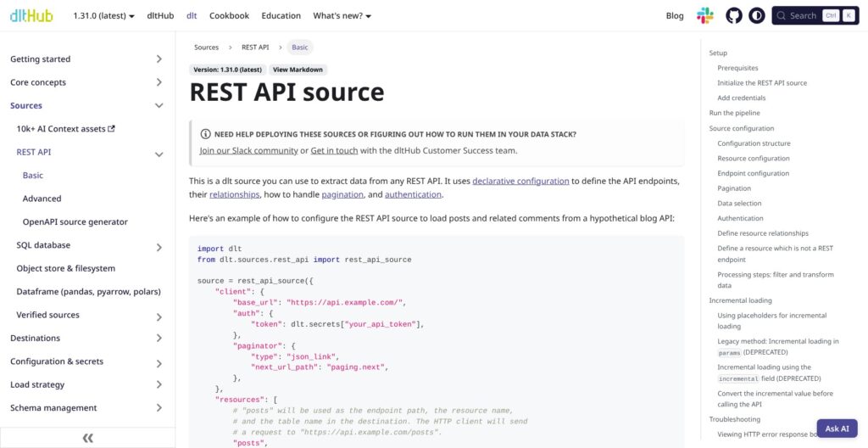Select Basic in the sidebar
Viewport: 868px width, 448px height.
[x=33, y=175]
